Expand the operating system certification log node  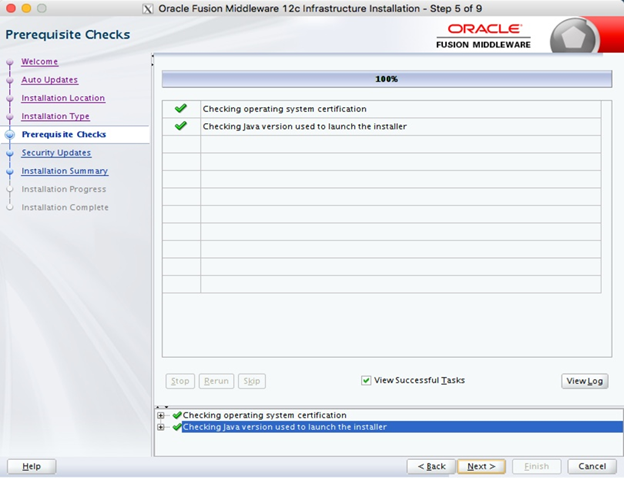pyautogui.click(x=161, y=415)
